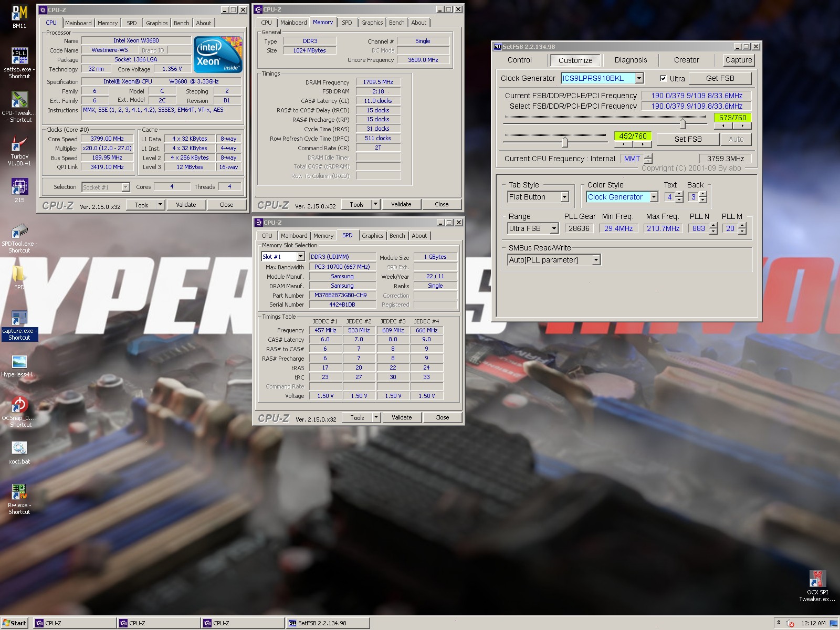Click the Intel Xeon inside logo
The width and height of the screenshot is (840, 630).
218,54
